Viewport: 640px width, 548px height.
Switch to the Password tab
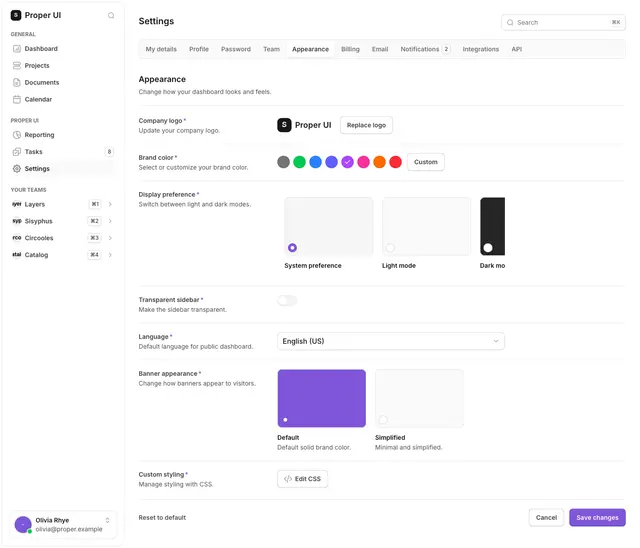pos(236,49)
